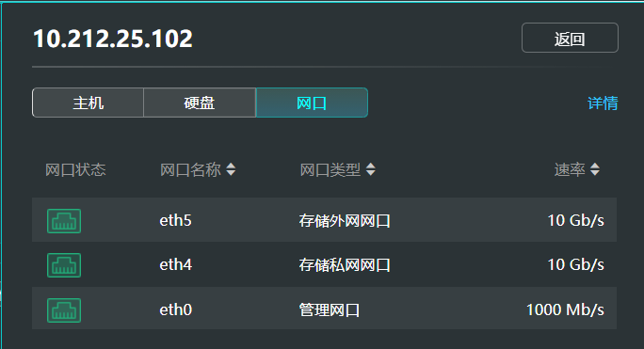644x349 pixels.
Task: Click the 速率 column header
Action: point(570,169)
